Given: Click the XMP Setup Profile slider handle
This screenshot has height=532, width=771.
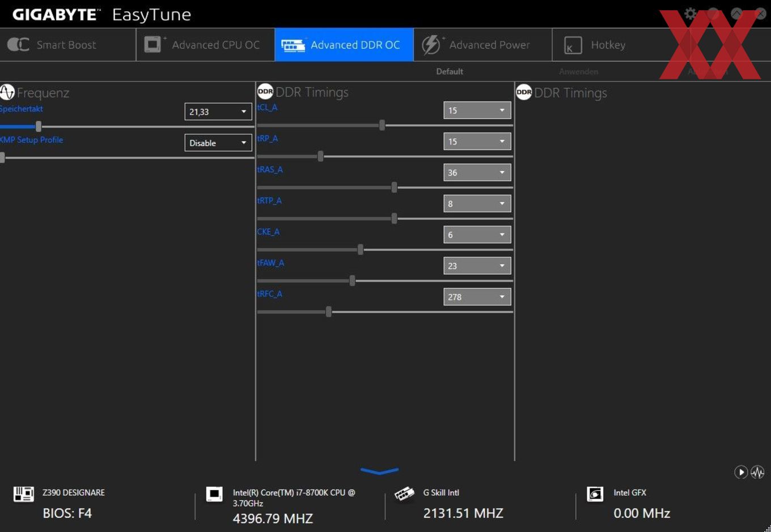Looking at the screenshot, I should (2, 158).
